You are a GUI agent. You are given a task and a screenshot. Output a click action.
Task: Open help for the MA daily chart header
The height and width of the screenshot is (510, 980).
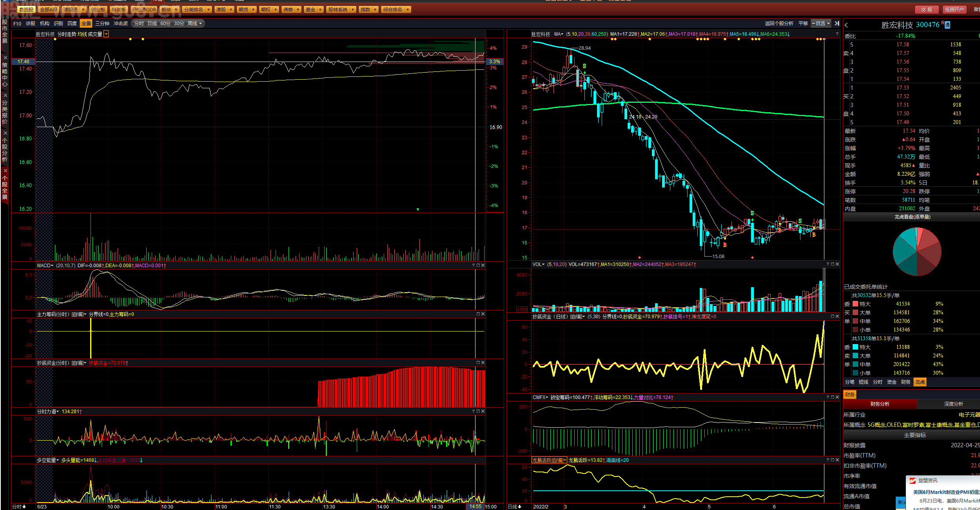tap(837, 34)
